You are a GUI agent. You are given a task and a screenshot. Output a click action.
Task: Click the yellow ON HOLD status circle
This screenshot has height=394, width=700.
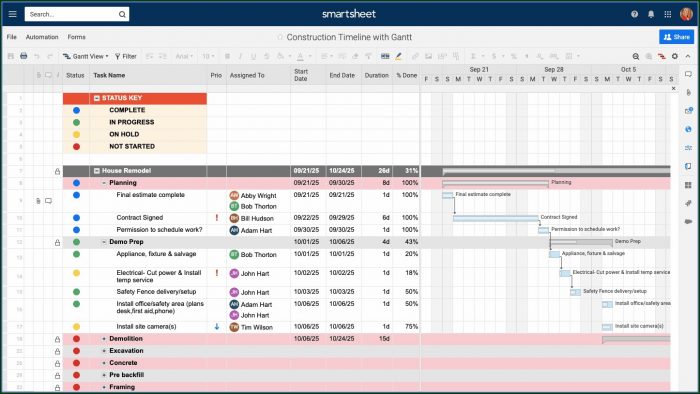point(76,134)
